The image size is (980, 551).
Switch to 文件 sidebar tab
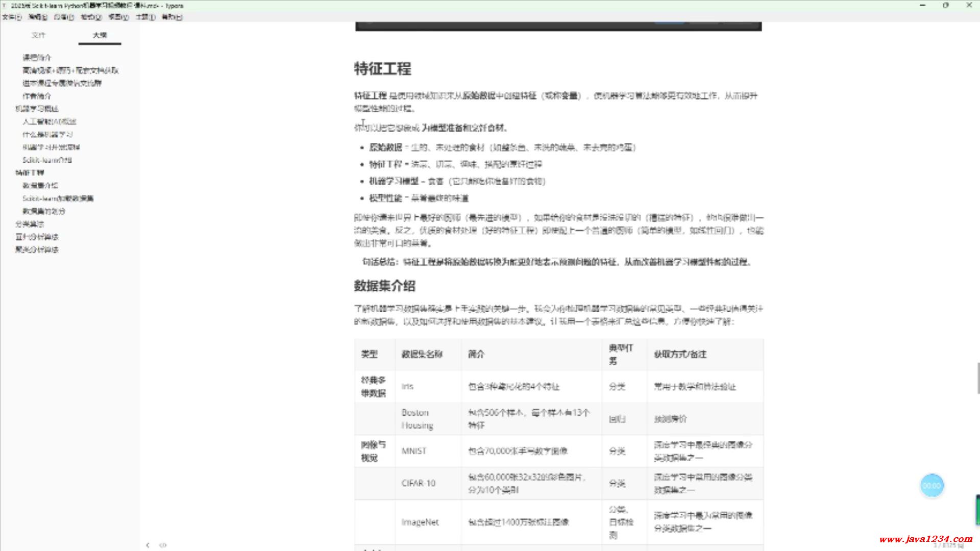[38, 35]
